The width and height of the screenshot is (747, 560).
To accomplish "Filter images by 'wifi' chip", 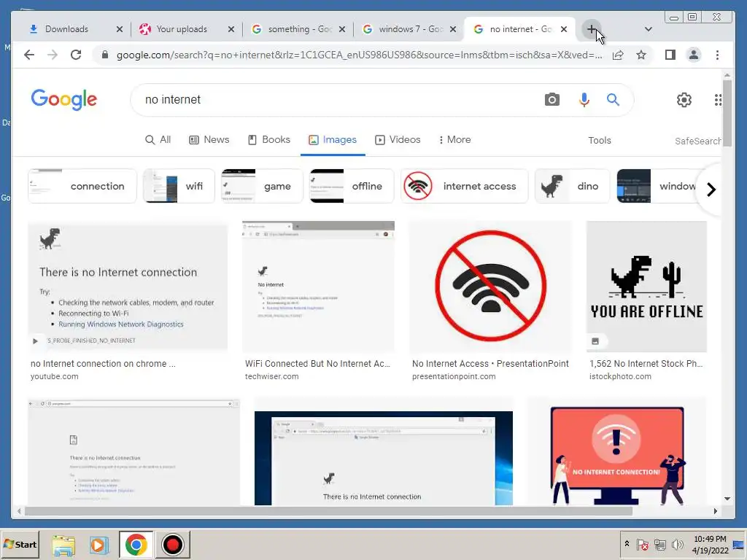I will 179,186.
